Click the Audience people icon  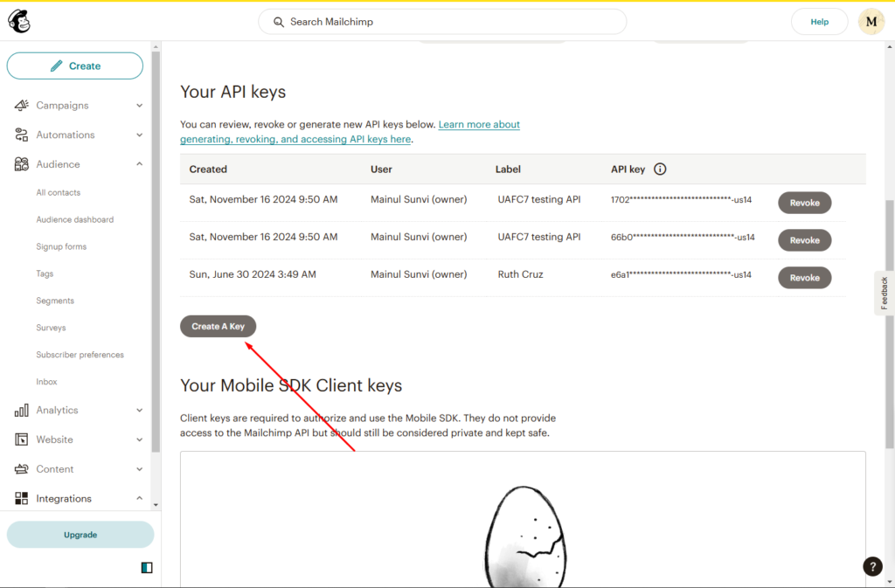22,164
